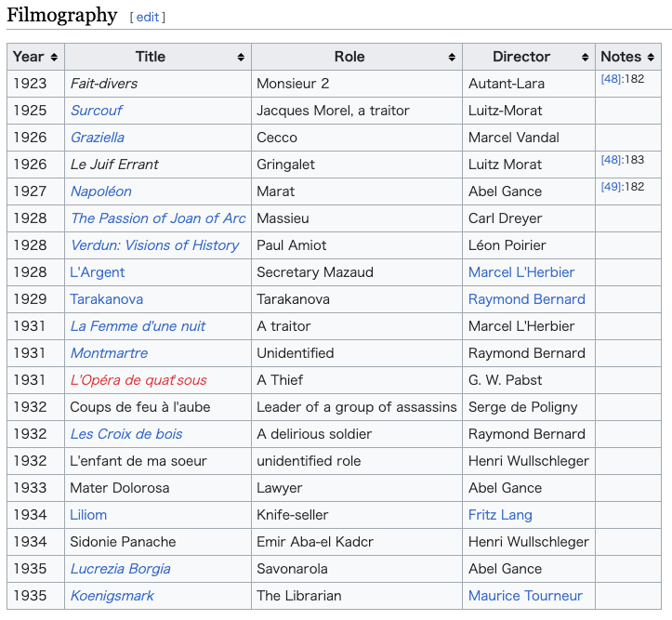Sort table by Role column arrows
The image size is (672, 620).
tap(452, 57)
